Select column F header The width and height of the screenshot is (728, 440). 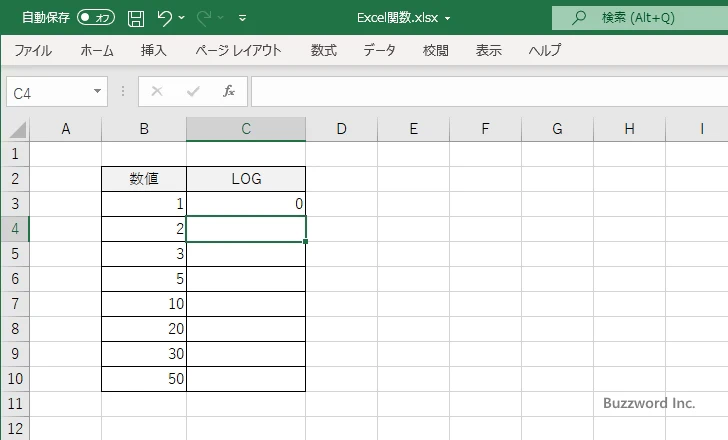(x=485, y=129)
